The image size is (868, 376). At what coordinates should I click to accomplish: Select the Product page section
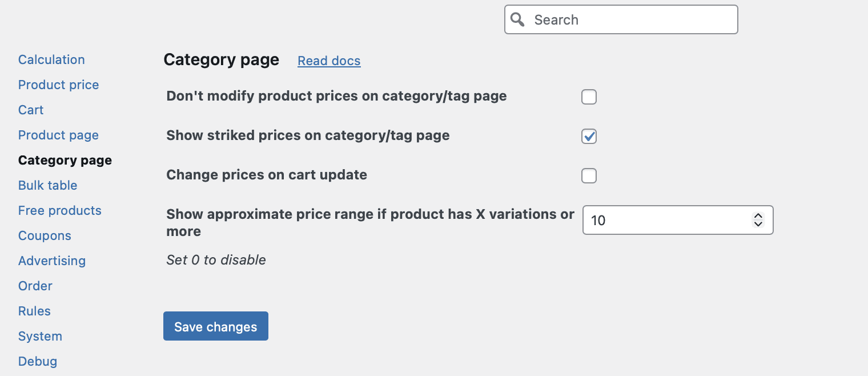point(58,135)
